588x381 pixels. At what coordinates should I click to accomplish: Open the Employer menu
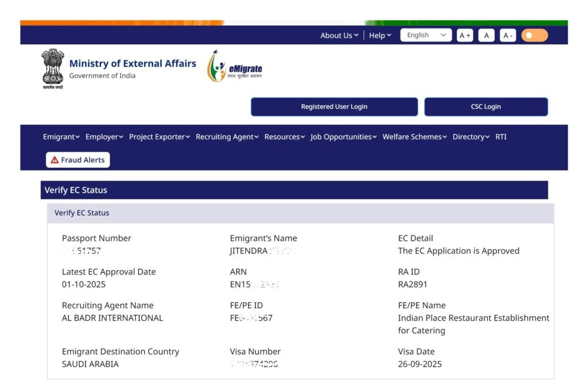[x=105, y=137]
